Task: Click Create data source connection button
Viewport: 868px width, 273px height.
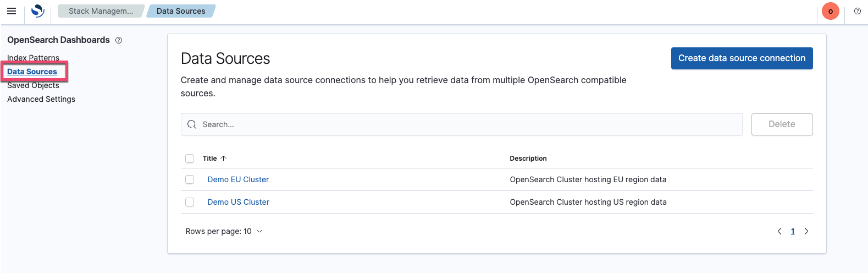Action: point(742,58)
